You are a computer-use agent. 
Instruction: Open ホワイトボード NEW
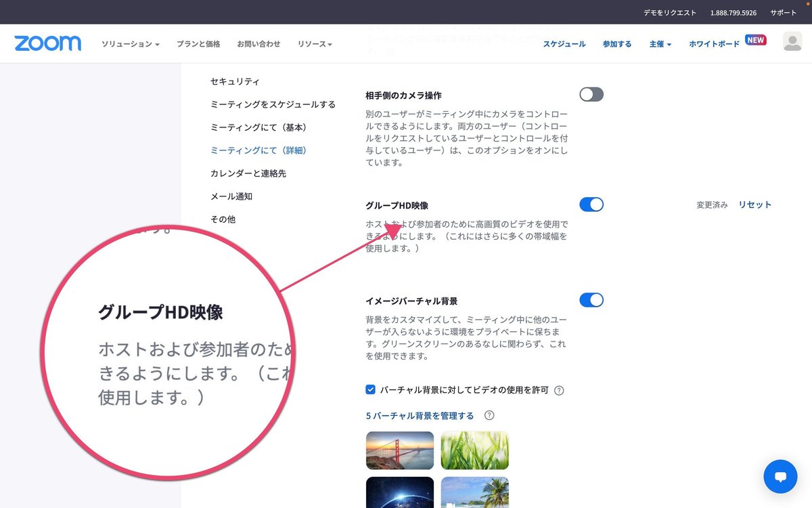click(727, 43)
